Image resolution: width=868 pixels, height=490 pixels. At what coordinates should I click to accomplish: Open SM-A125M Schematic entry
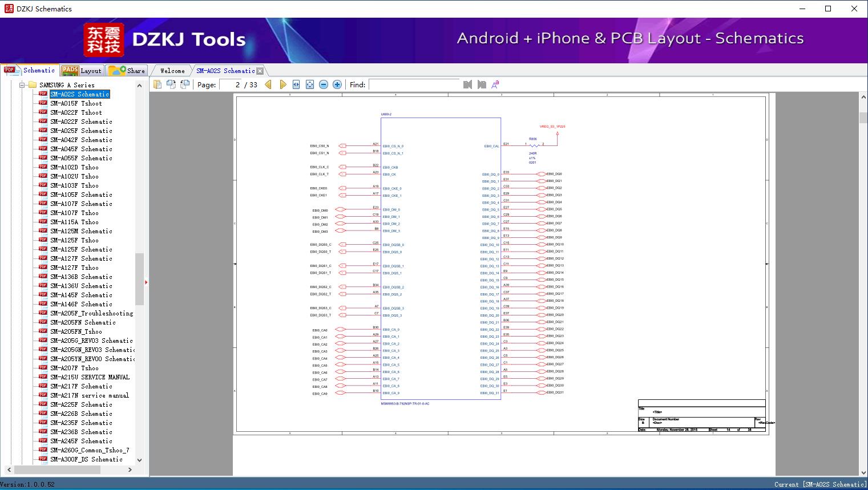click(81, 231)
